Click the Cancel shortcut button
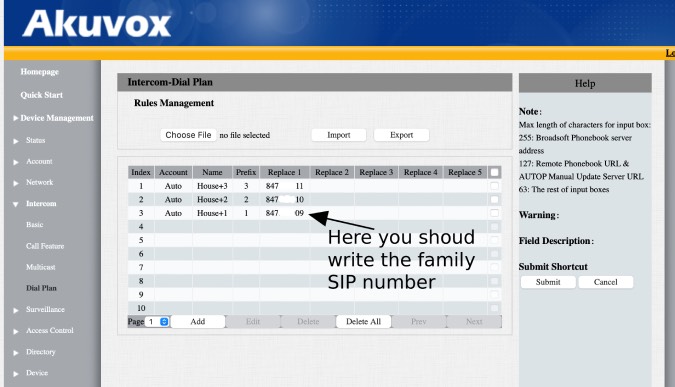 coord(606,282)
